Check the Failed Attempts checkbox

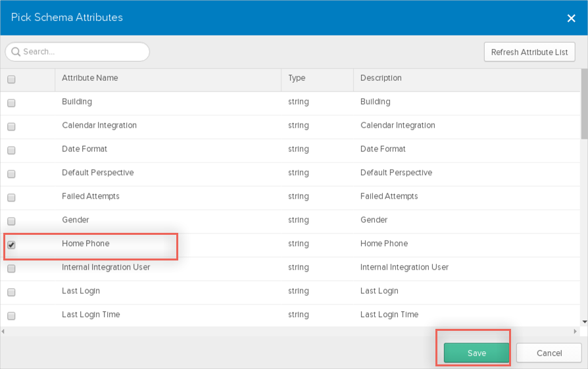(11, 198)
